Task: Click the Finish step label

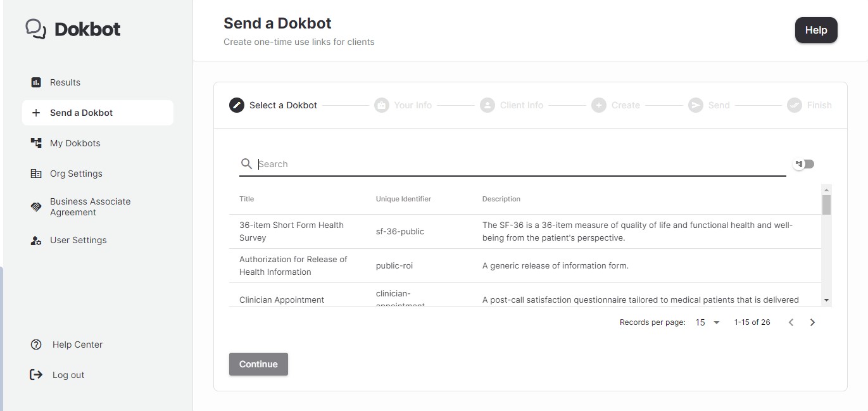Action: tap(819, 105)
